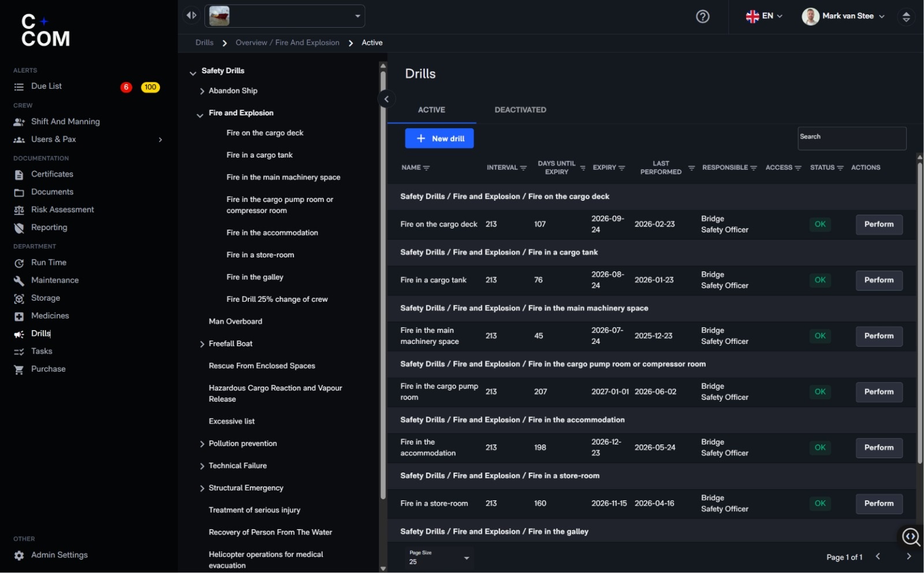
Task: Click the Storage icon in sidebar
Action: (19, 298)
